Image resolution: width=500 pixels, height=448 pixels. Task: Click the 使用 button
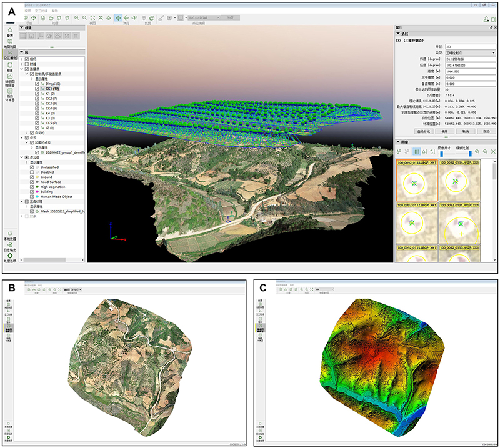click(x=444, y=131)
